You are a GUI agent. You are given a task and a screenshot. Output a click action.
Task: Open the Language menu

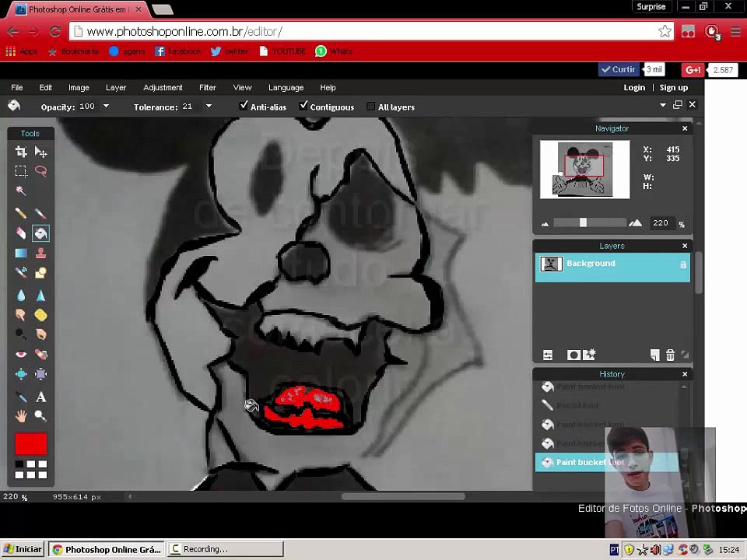click(x=286, y=88)
